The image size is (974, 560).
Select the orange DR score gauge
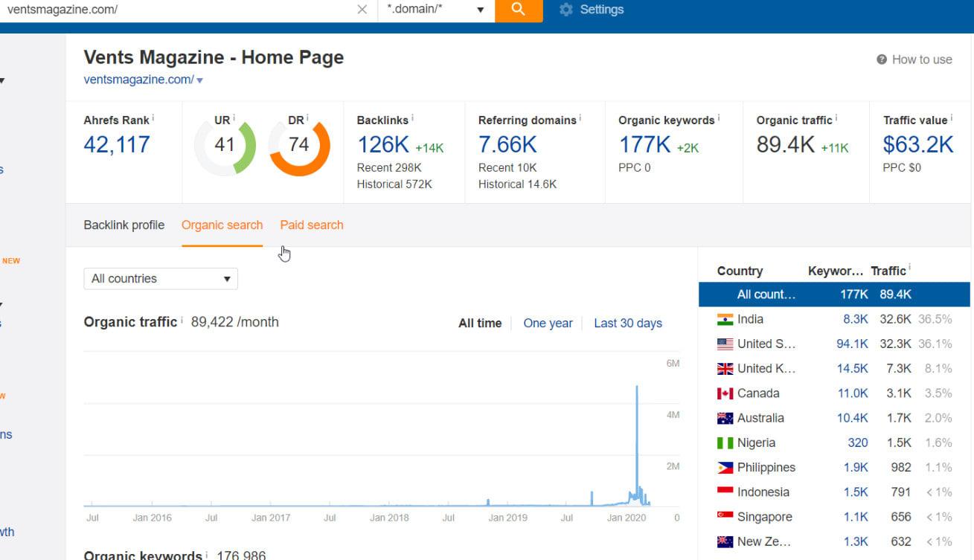[301, 145]
